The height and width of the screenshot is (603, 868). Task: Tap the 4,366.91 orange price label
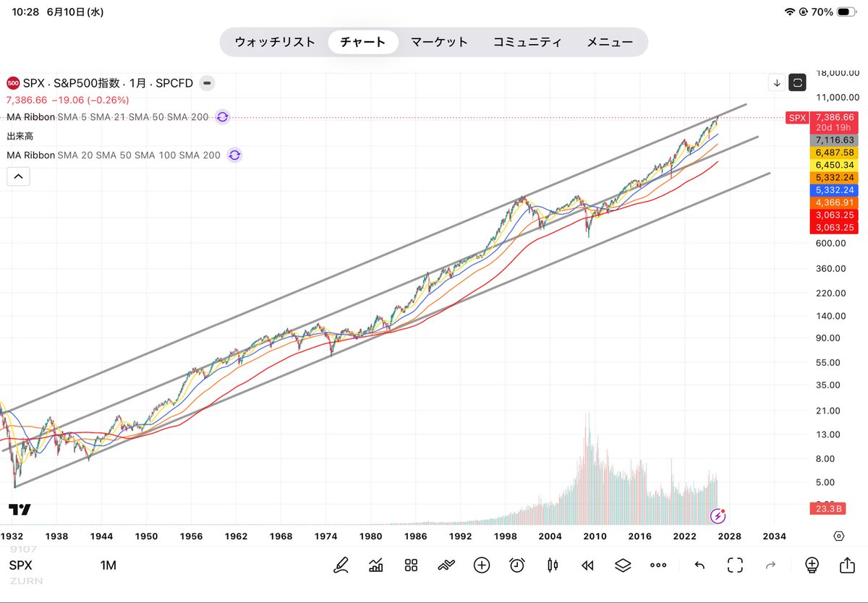coord(835,202)
